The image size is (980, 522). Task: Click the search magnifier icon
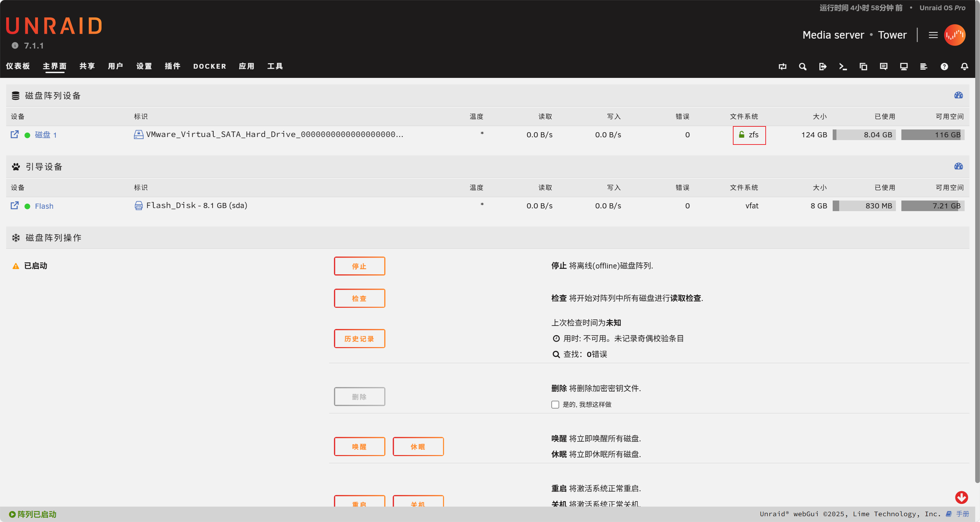tap(802, 67)
